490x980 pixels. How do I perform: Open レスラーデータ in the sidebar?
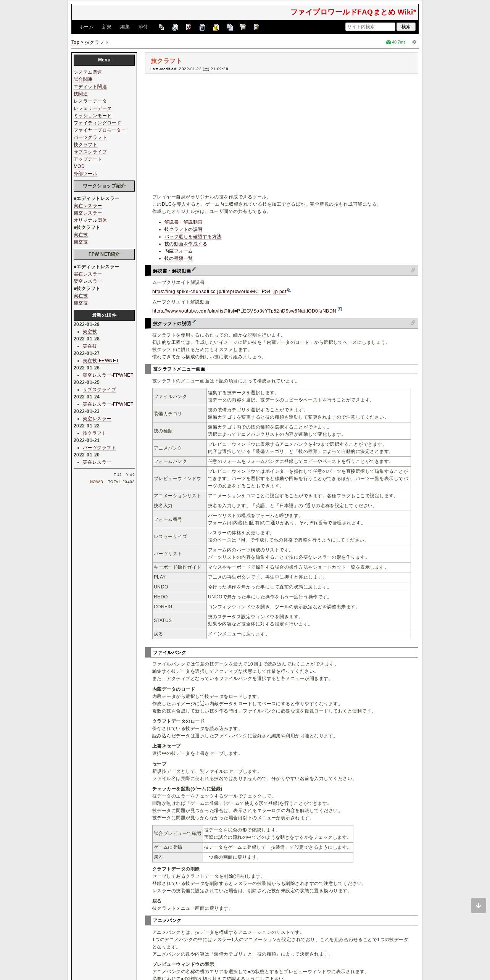coord(90,101)
